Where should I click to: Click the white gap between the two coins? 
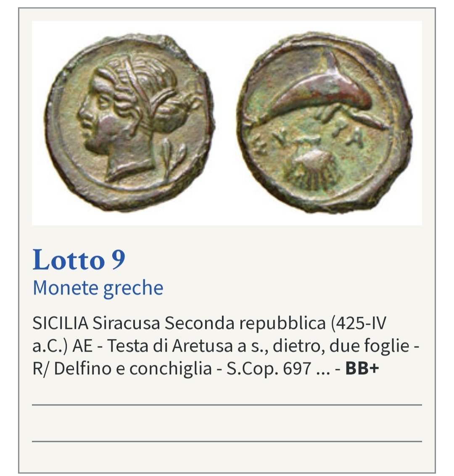(x=226, y=123)
